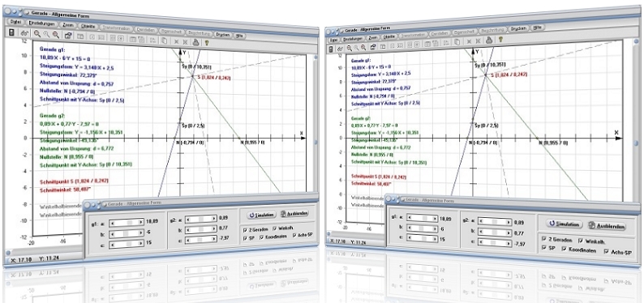
Task: Click the glasses icon in the left window toolbar
Action: coord(24,33)
